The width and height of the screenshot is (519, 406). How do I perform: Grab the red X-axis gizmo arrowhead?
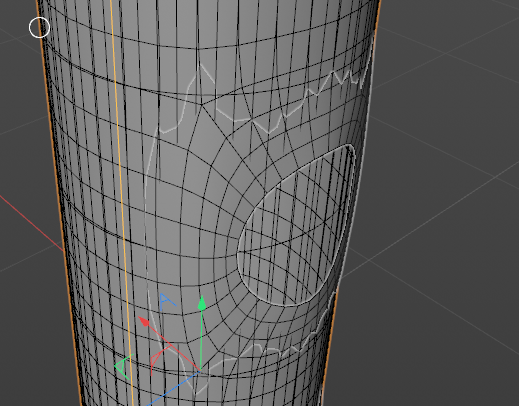pos(144,321)
